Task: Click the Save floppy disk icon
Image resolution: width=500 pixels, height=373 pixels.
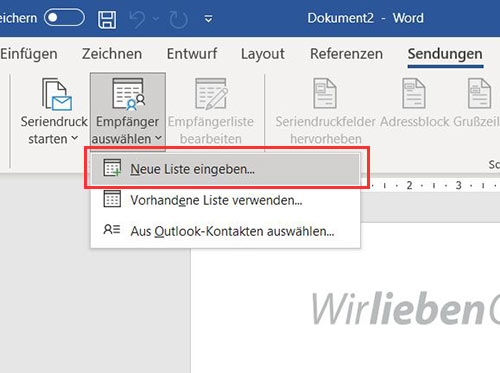Action: (x=107, y=19)
